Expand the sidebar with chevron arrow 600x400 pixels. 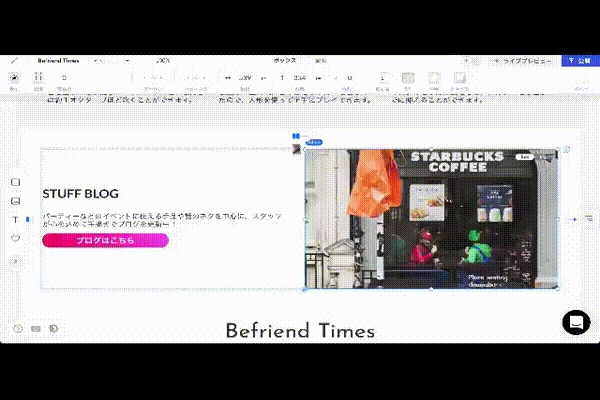[x=15, y=261]
